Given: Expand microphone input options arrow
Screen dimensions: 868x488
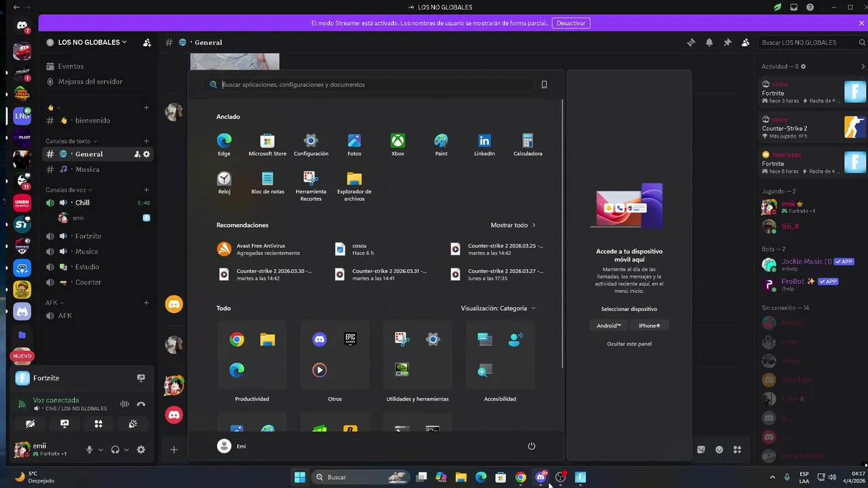Looking at the screenshot, I should pos(100,450).
